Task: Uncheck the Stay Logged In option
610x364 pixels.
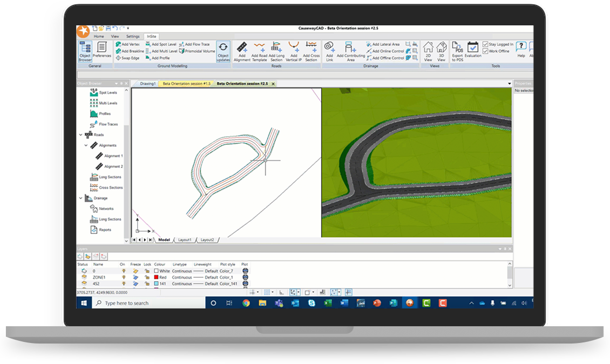Action: click(x=485, y=44)
